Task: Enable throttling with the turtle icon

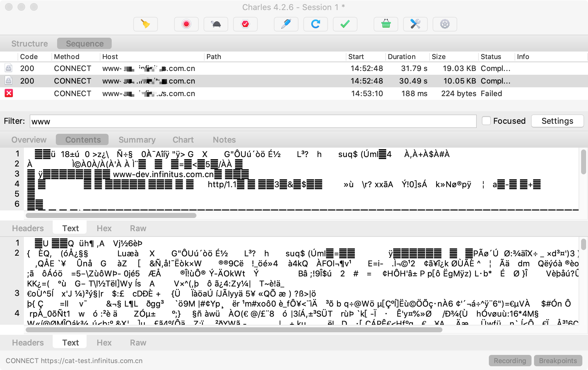Action: tap(216, 24)
